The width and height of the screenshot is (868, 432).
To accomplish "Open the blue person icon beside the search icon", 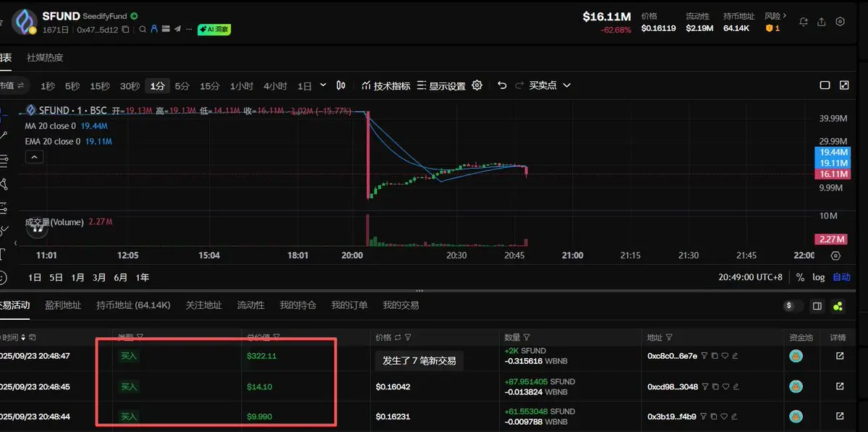I will 154,30.
